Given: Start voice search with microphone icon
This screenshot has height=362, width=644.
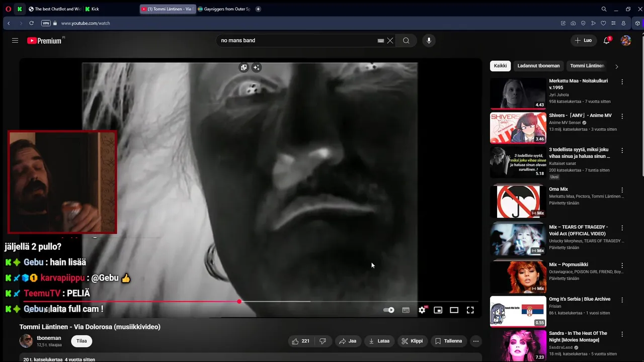Looking at the screenshot, I should coord(429,40).
